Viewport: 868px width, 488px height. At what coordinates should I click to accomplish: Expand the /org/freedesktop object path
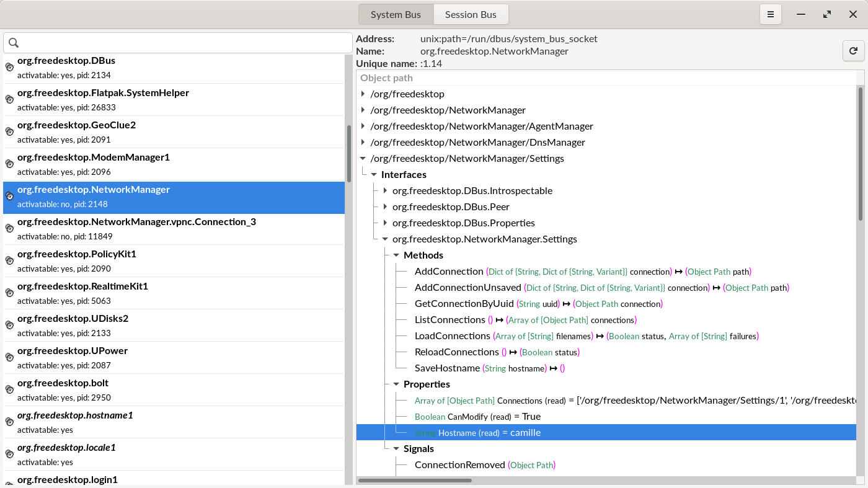tap(363, 94)
